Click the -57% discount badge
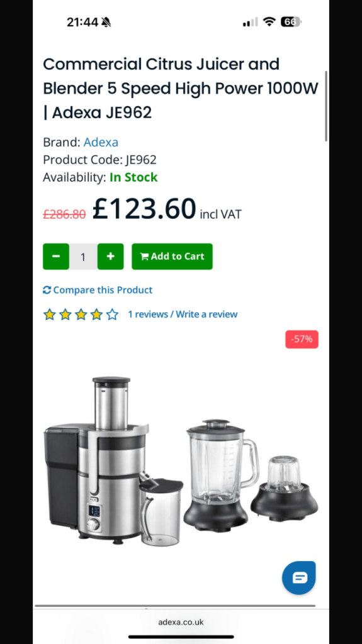Image resolution: width=362 pixels, height=644 pixels. coord(302,339)
